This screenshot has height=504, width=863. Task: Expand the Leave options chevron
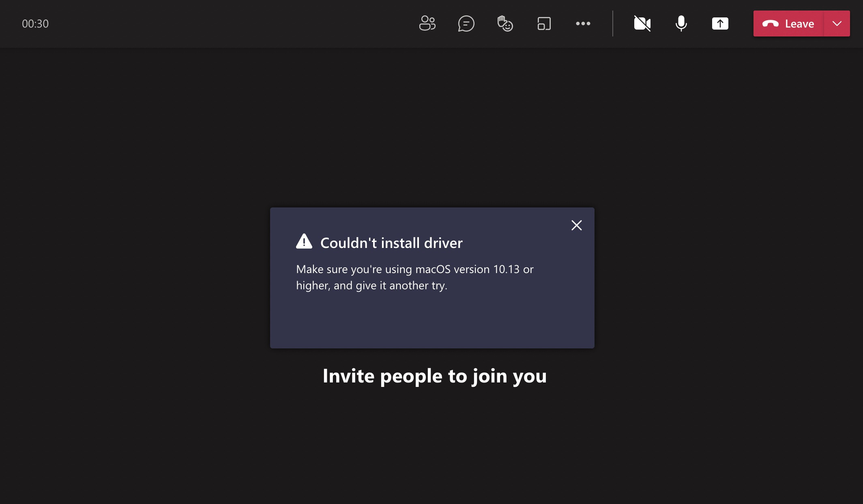tap(837, 23)
